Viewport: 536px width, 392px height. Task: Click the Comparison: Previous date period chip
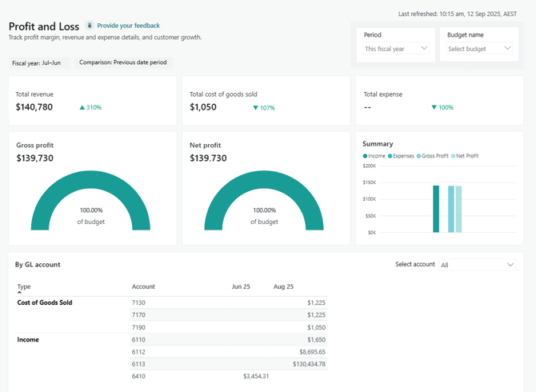coord(123,62)
